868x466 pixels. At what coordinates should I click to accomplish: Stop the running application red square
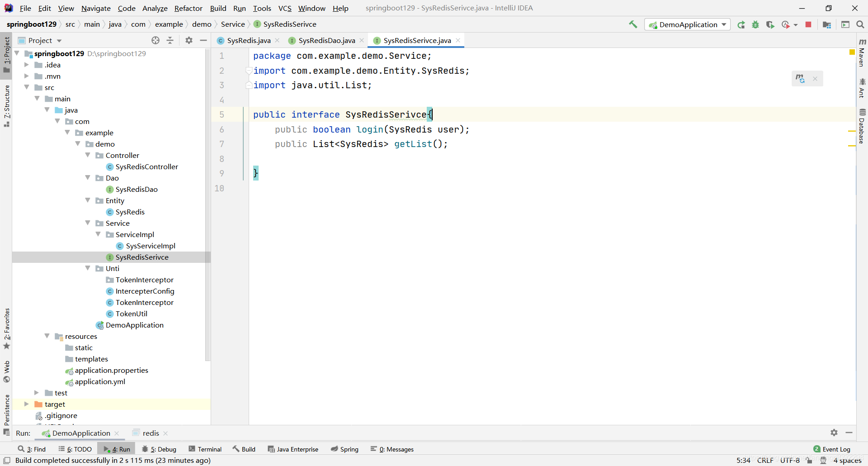point(808,24)
